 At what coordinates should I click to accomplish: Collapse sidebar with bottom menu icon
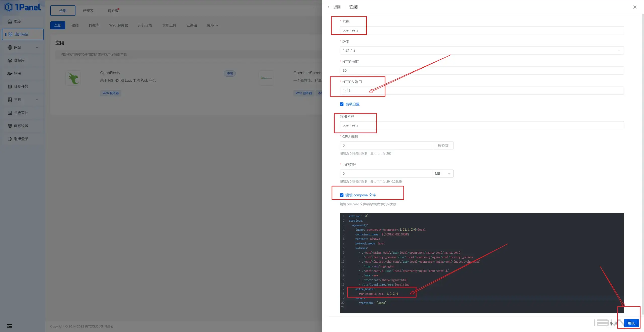tap(10, 326)
